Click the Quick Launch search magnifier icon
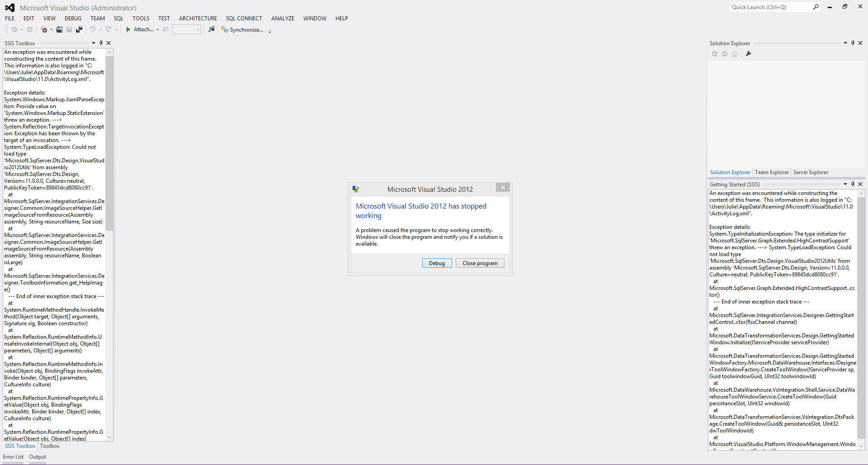Image resolution: width=868 pixels, height=465 pixels. [816, 7]
